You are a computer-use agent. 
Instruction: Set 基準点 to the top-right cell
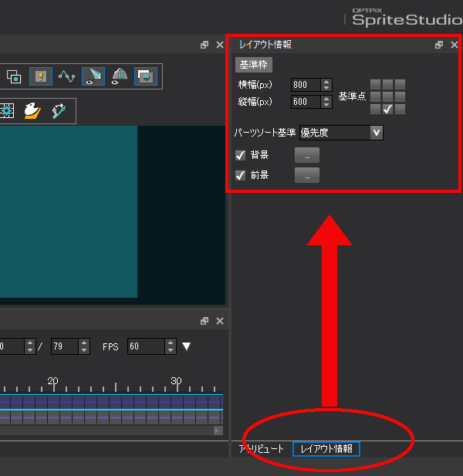tap(400, 84)
